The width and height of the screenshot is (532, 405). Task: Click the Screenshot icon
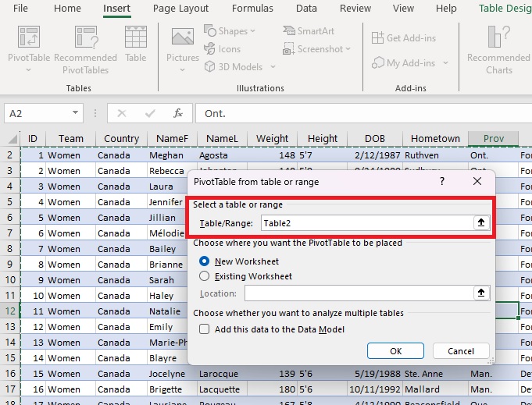coord(289,49)
